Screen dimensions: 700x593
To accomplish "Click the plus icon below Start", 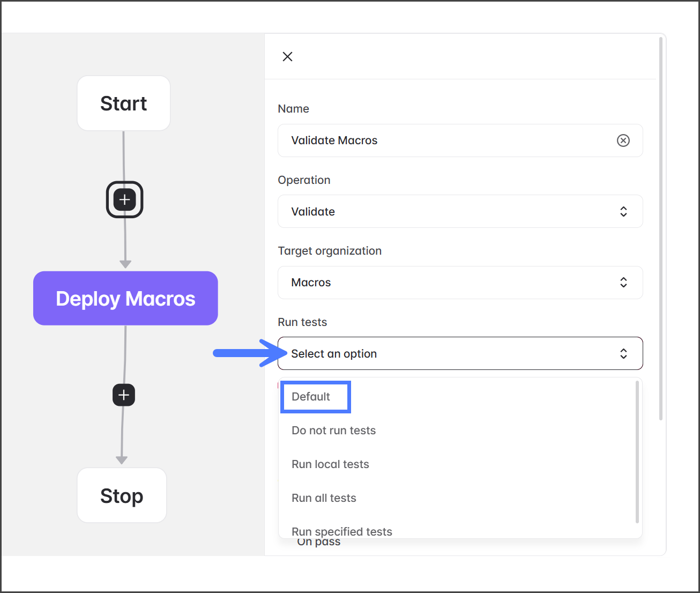I will point(124,200).
